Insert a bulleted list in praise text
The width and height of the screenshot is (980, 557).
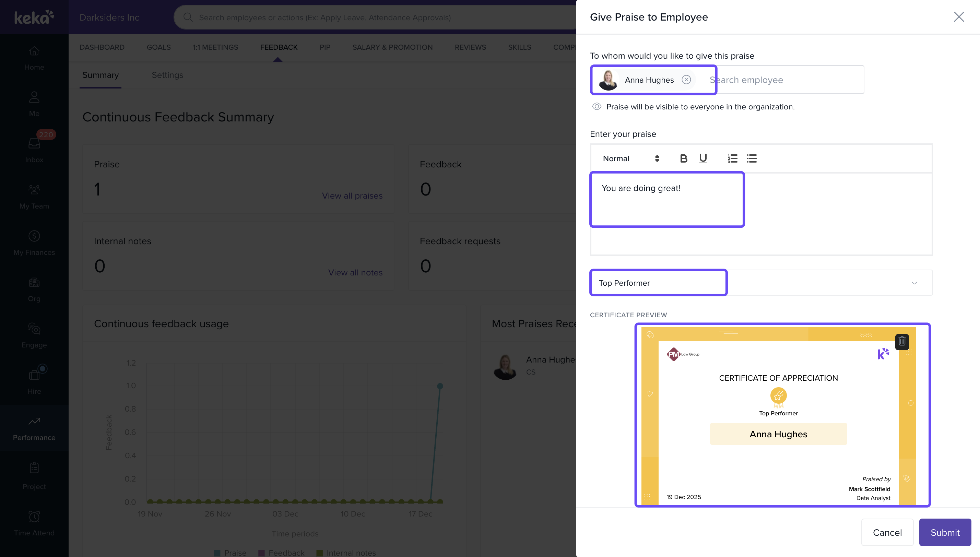coord(752,158)
